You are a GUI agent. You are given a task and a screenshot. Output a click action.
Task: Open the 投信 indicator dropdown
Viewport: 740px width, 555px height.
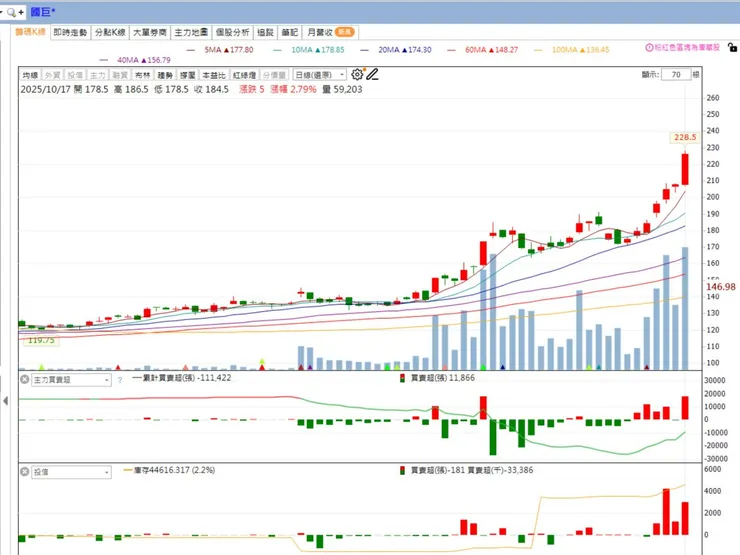point(71,472)
